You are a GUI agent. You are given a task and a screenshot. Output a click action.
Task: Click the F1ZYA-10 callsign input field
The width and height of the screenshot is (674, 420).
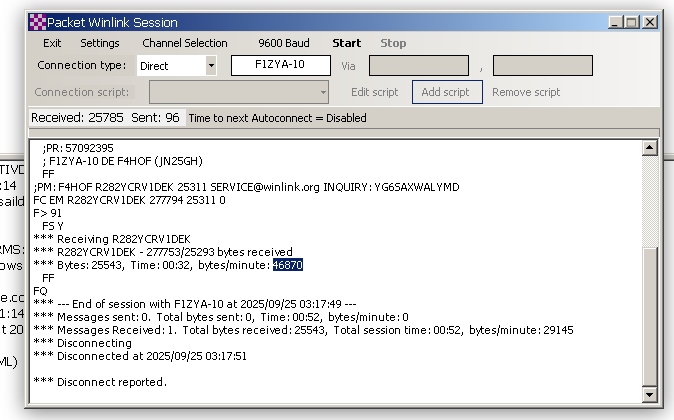pyautogui.click(x=281, y=65)
